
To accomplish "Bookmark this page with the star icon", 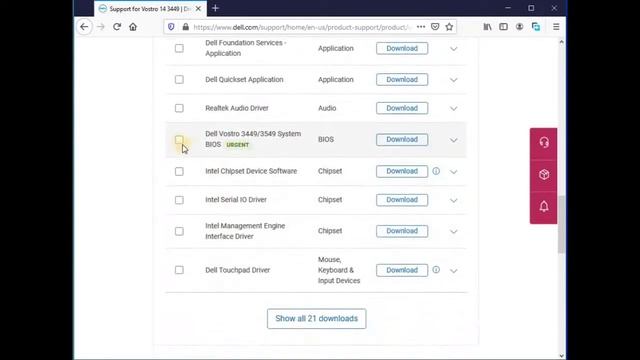I will (449, 27).
